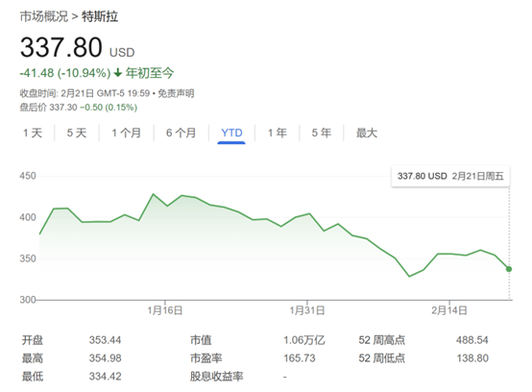Click the opening value 353.44
This screenshot has height=392, width=532.
(x=106, y=340)
